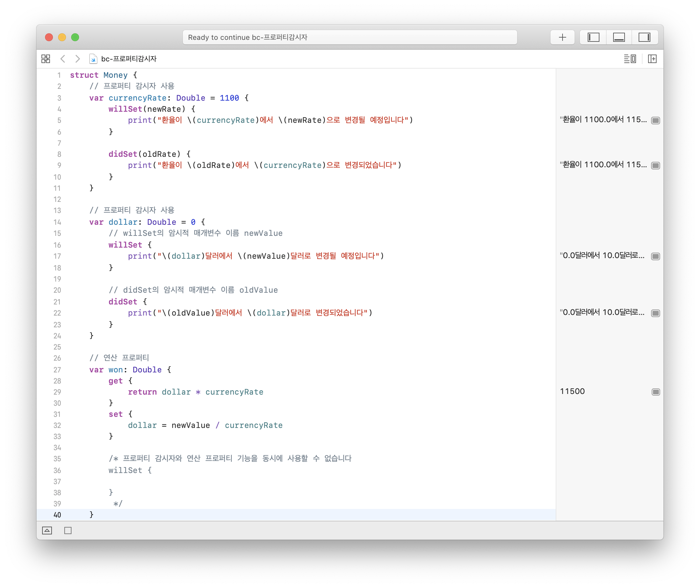The height and width of the screenshot is (588, 700).
Task: Click the Ready to continue status field
Action: tap(349, 37)
